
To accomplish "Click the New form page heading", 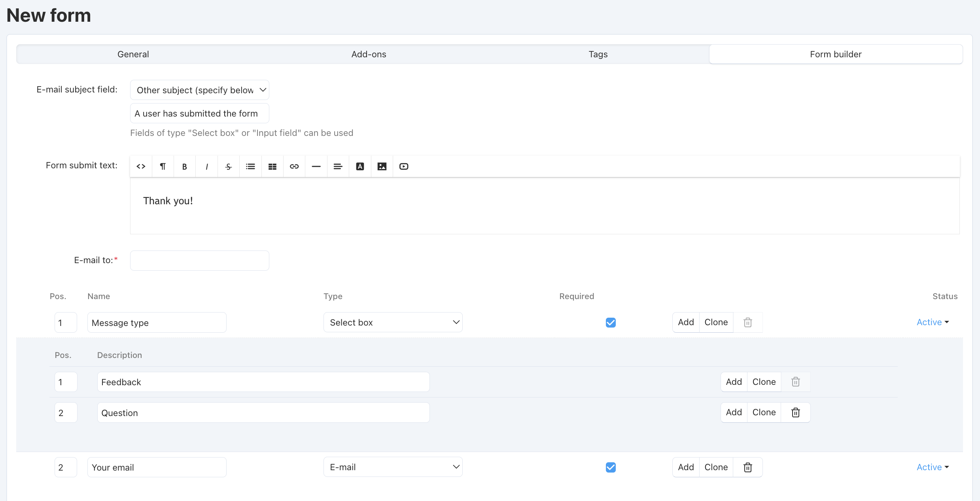I will tap(49, 15).
